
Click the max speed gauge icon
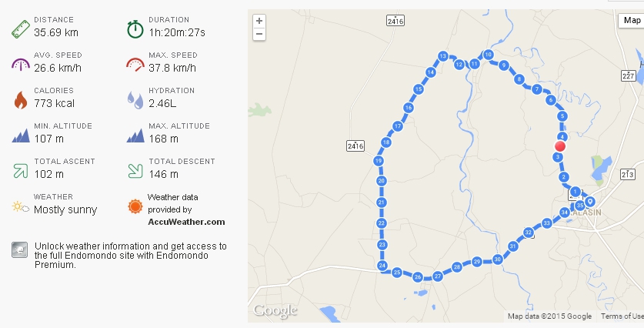pos(135,64)
